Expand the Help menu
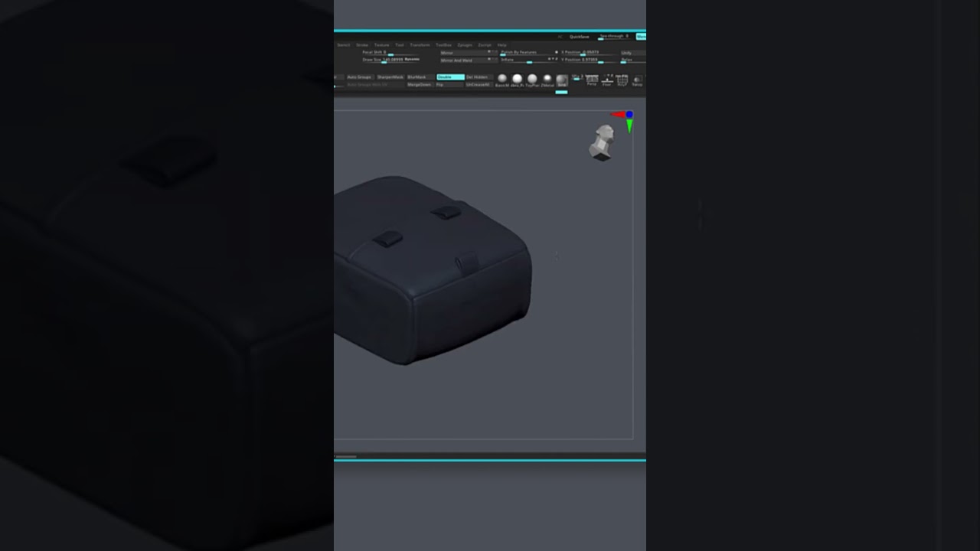980x551 pixels. tap(501, 45)
